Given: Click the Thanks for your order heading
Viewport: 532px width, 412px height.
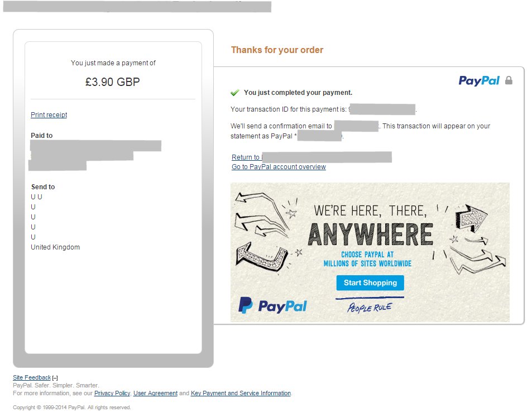Looking at the screenshot, I should click(277, 50).
